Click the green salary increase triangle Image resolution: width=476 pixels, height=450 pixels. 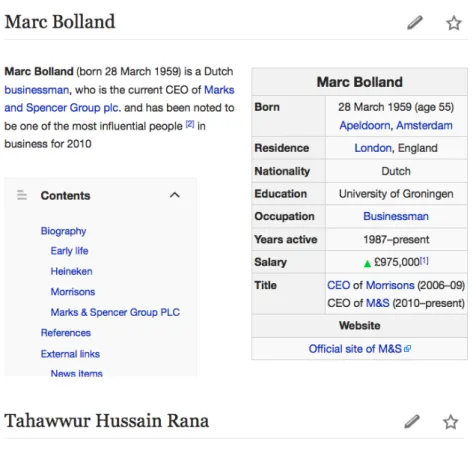pyautogui.click(x=367, y=264)
